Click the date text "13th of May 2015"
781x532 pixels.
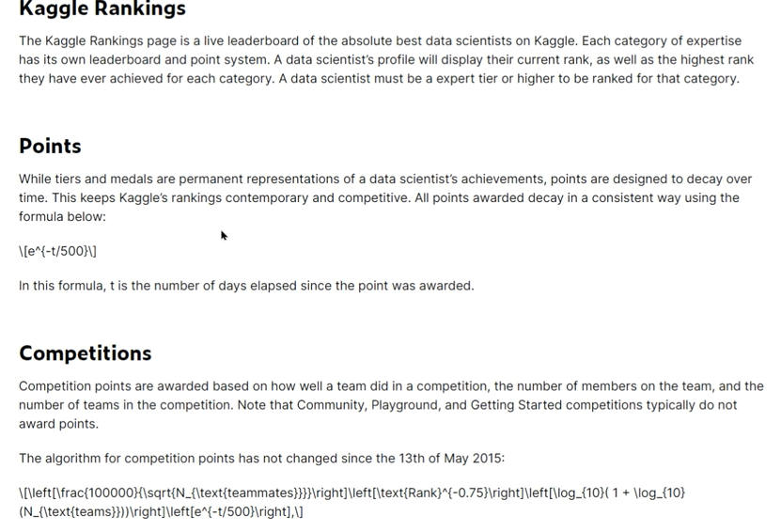[x=448, y=459]
